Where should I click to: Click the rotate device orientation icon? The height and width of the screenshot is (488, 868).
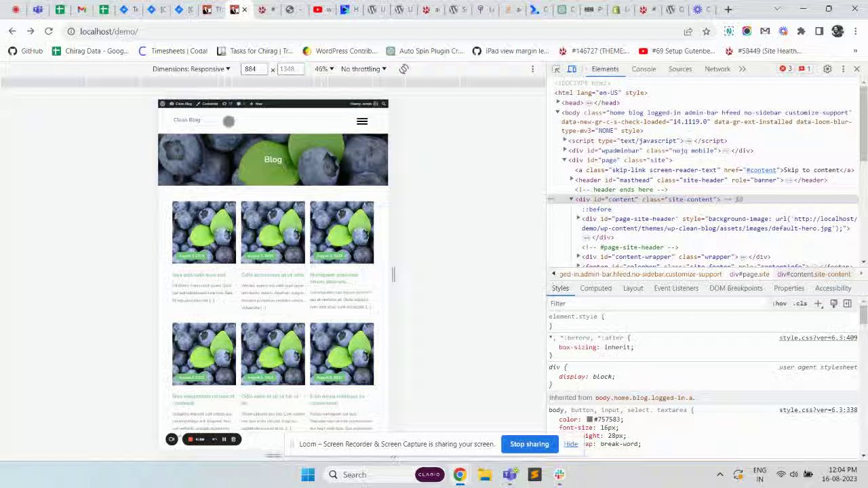coord(403,69)
